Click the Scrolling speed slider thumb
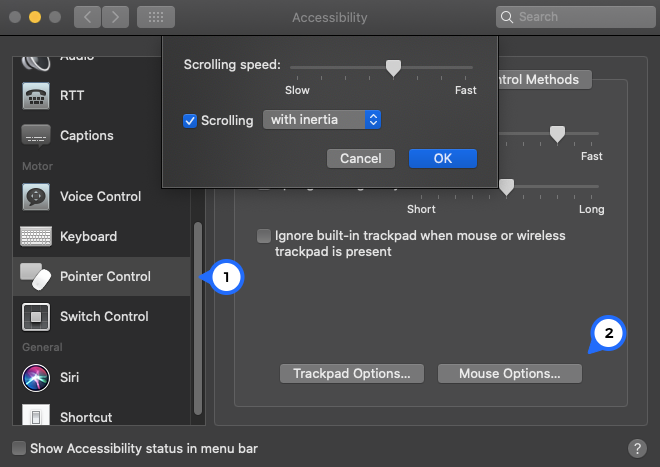660x467 pixels. pos(394,67)
